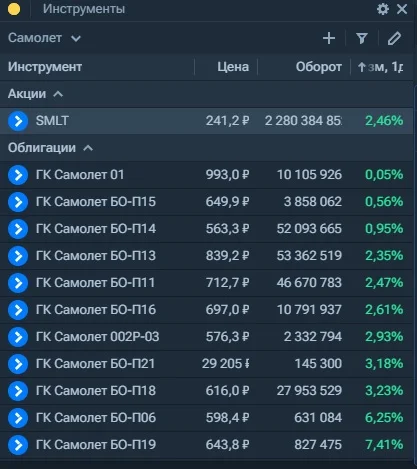Click change value 7,41%
Image resolution: width=417 pixels, height=469 pixels.
click(384, 445)
